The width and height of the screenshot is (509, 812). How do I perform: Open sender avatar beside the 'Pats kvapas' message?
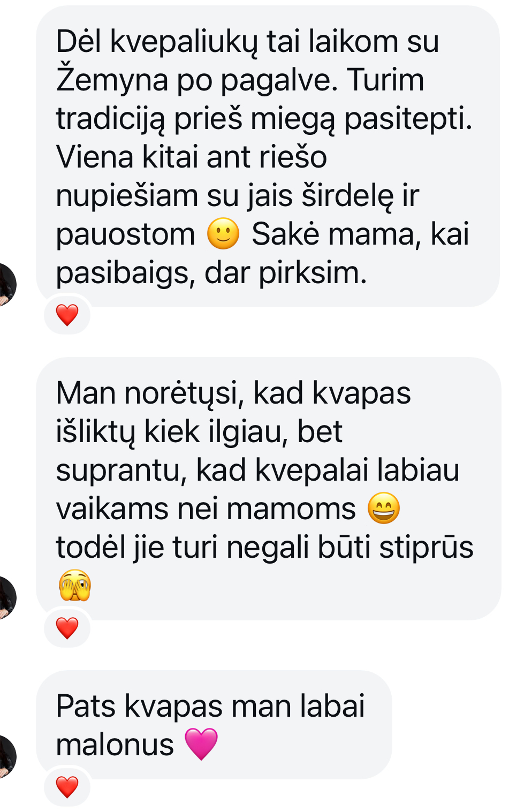point(6,756)
